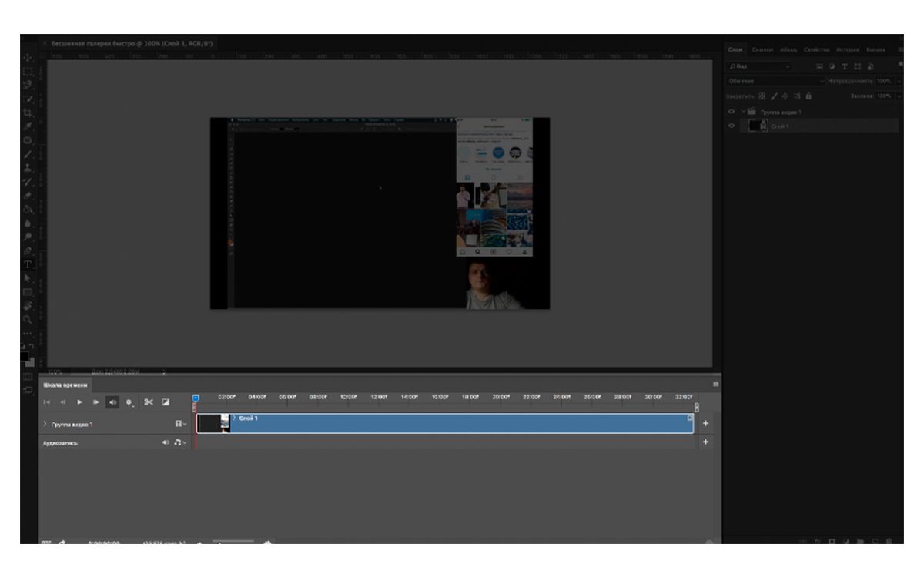924x578 pixels.
Task: Select the Rectangular Marquee tool
Action: (28, 72)
